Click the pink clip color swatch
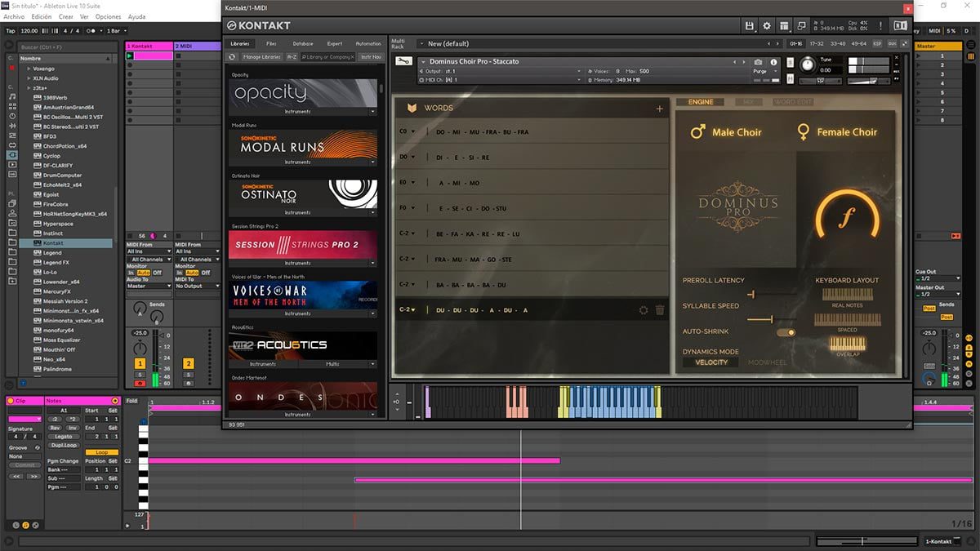This screenshot has width=980, height=551. [24, 419]
